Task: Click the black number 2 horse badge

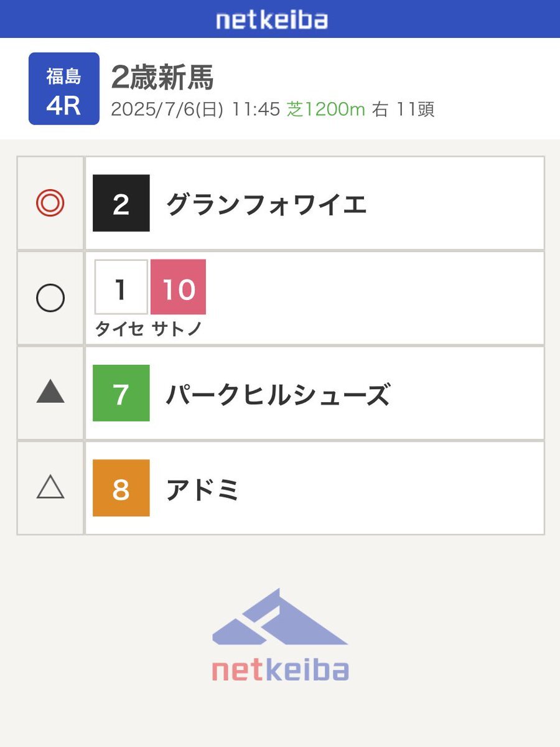Action: pyautogui.click(x=121, y=204)
